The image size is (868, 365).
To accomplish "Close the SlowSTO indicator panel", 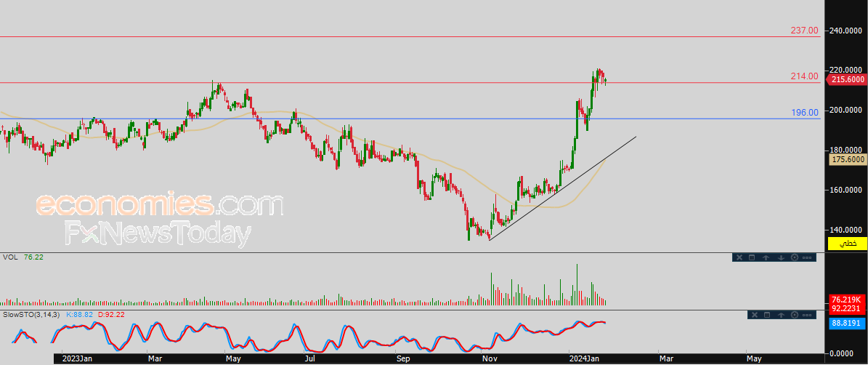I will point(755,315).
